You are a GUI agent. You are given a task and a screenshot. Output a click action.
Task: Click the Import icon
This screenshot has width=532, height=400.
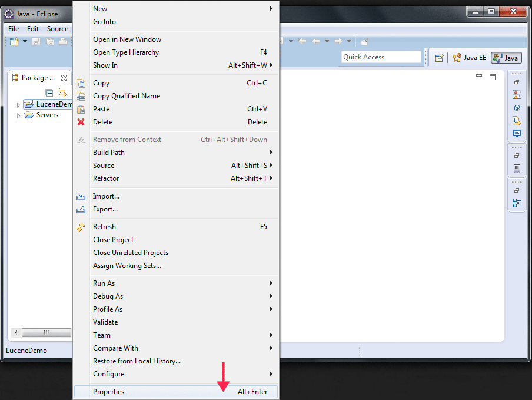pos(81,196)
